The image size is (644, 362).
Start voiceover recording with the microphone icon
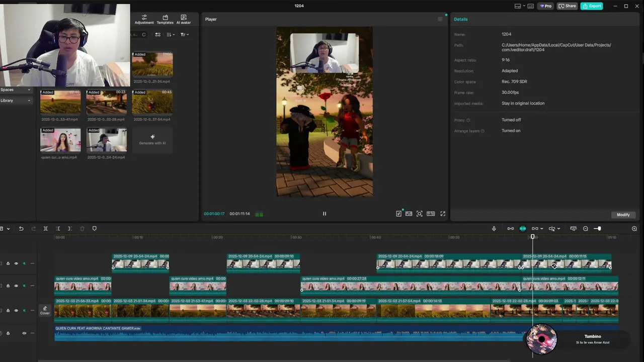tap(494, 229)
